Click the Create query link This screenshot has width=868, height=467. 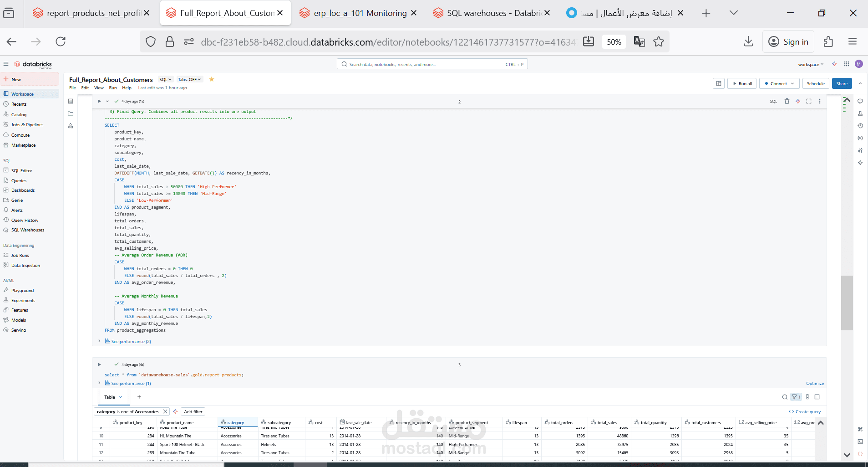tap(805, 411)
